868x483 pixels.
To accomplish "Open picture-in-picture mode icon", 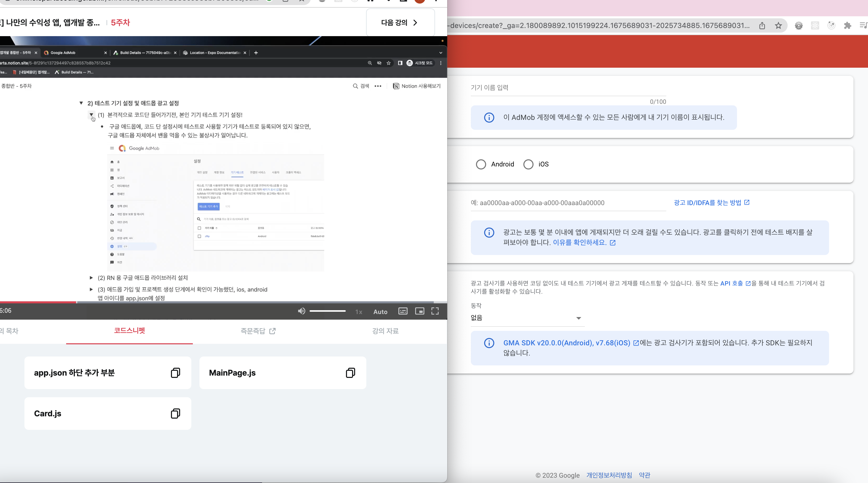I will (419, 311).
